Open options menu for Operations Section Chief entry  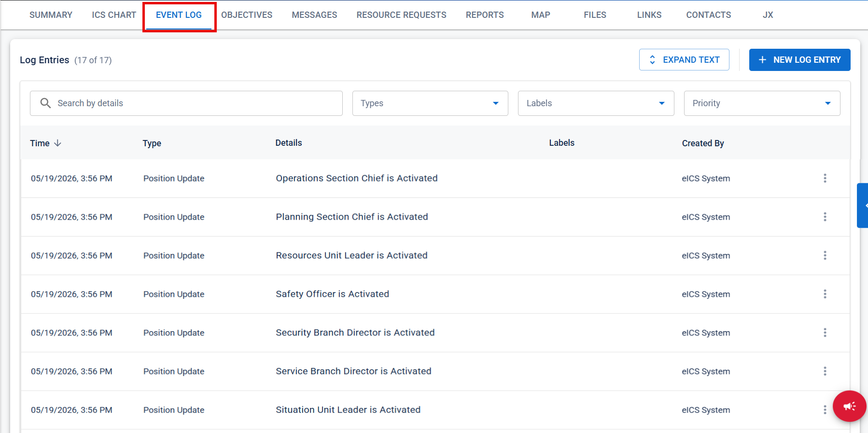pyautogui.click(x=825, y=178)
